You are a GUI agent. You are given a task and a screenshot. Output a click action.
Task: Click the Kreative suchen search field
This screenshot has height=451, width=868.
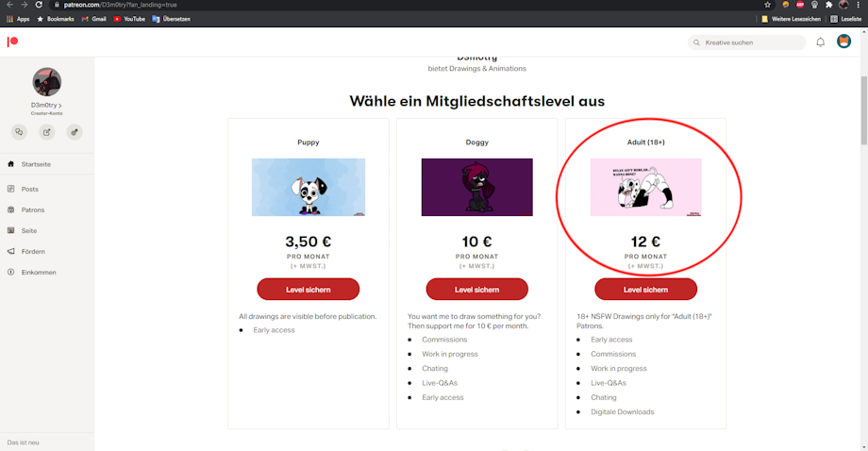(747, 42)
